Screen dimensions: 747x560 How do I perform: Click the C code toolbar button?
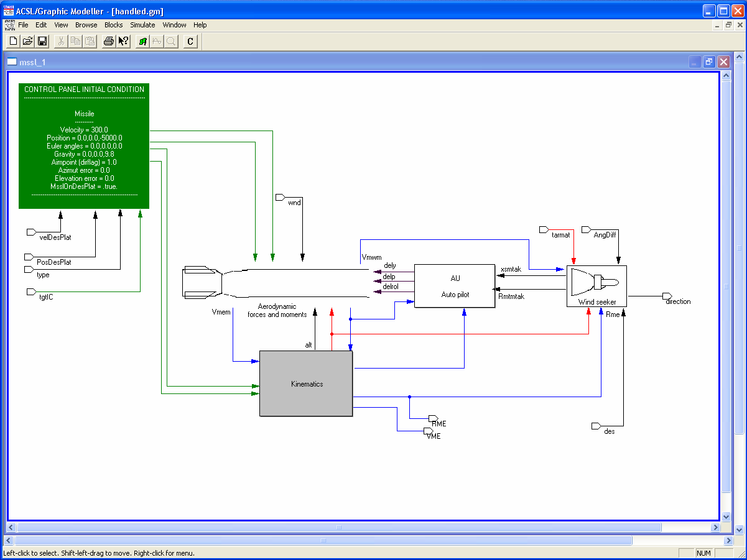[x=190, y=41]
